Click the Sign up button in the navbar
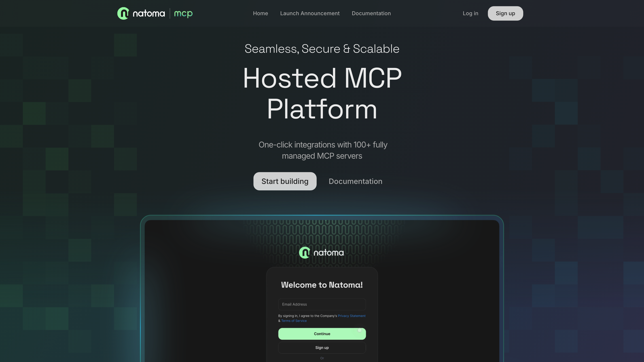 [505, 13]
